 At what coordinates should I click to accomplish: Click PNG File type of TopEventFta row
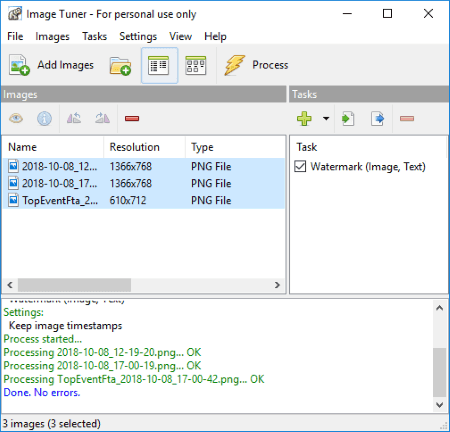click(x=211, y=200)
